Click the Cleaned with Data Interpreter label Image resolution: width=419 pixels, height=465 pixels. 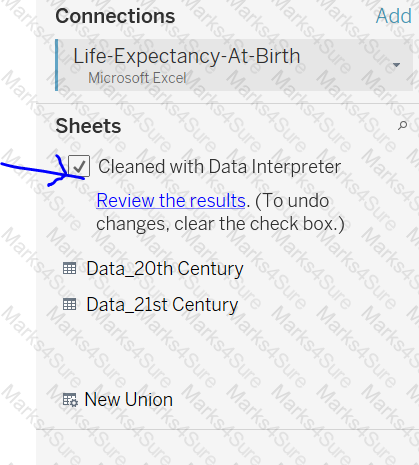point(219,166)
